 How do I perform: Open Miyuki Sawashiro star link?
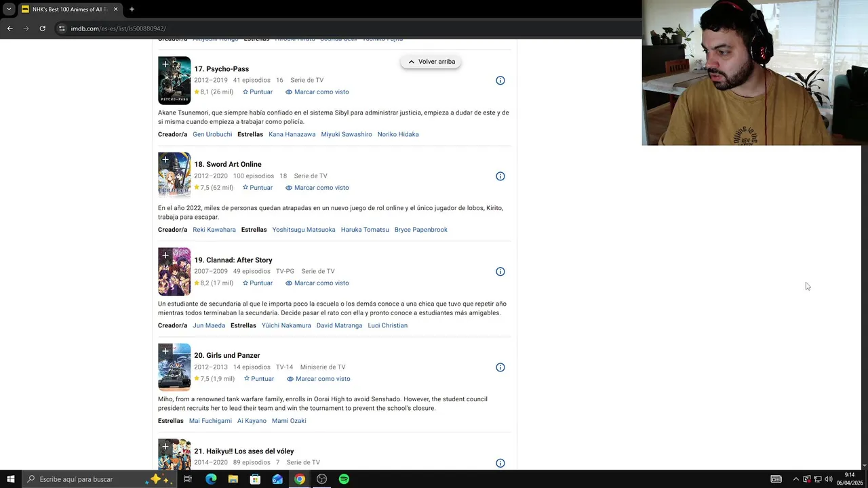tap(347, 134)
